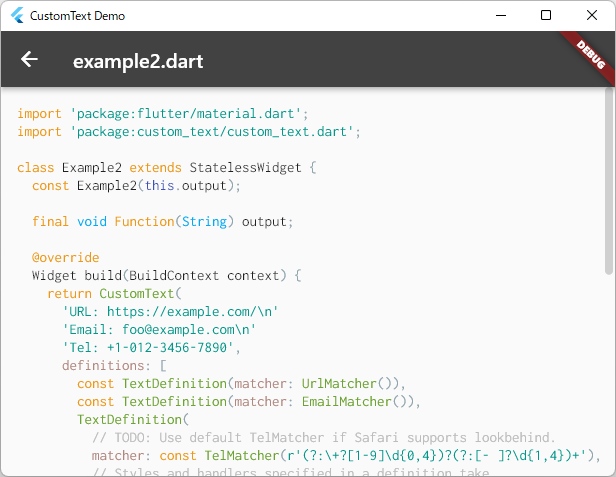Click 'return' keyword before CustomText

pyautogui.click(x=69, y=294)
